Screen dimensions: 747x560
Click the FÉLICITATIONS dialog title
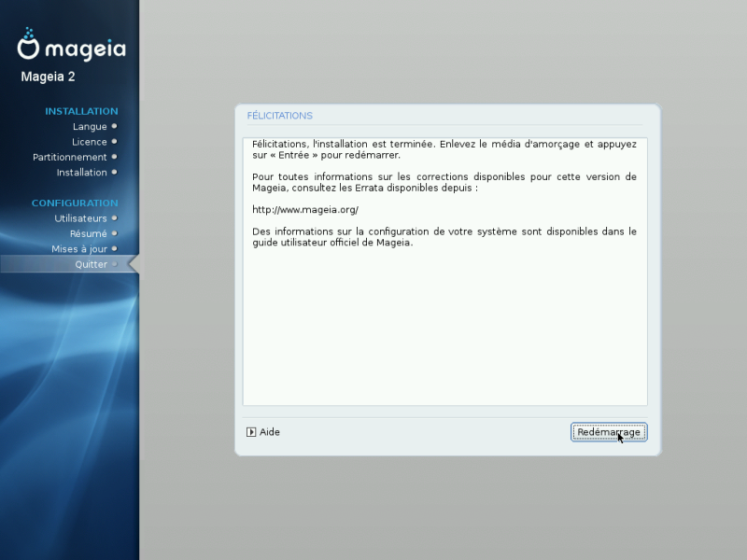[x=279, y=116]
